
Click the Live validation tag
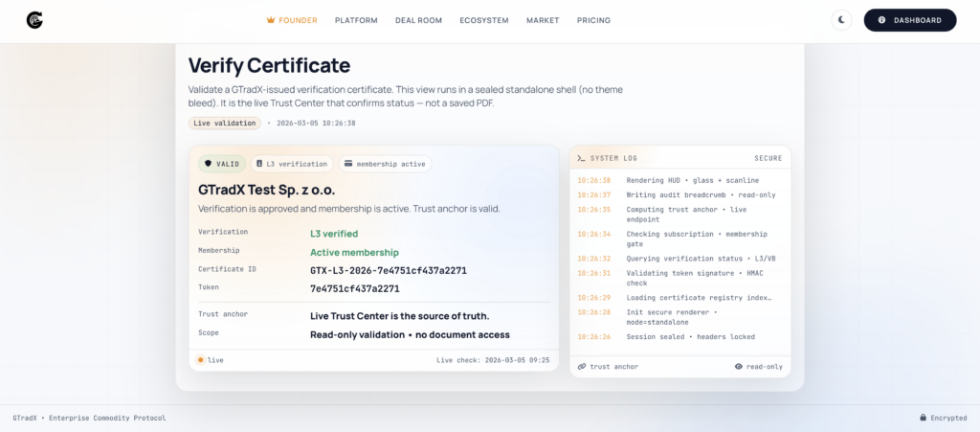coord(224,124)
